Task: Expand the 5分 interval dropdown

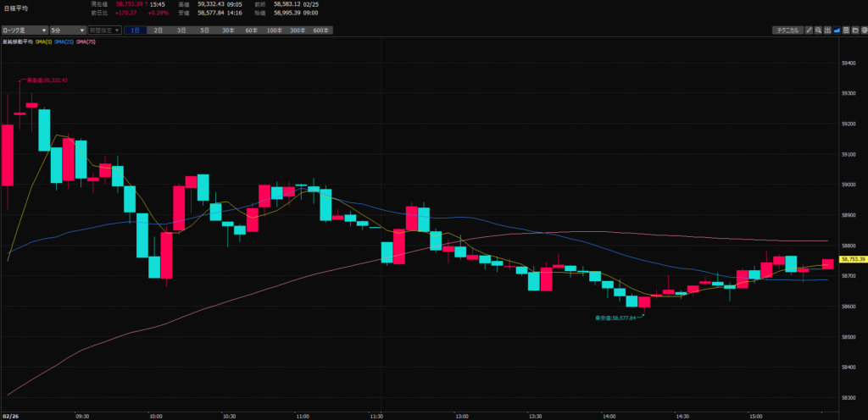Action: [x=67, y=30]
